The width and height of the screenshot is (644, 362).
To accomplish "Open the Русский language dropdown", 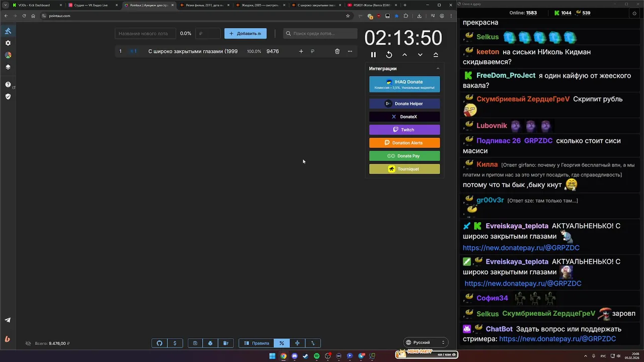I will (426, 342).
